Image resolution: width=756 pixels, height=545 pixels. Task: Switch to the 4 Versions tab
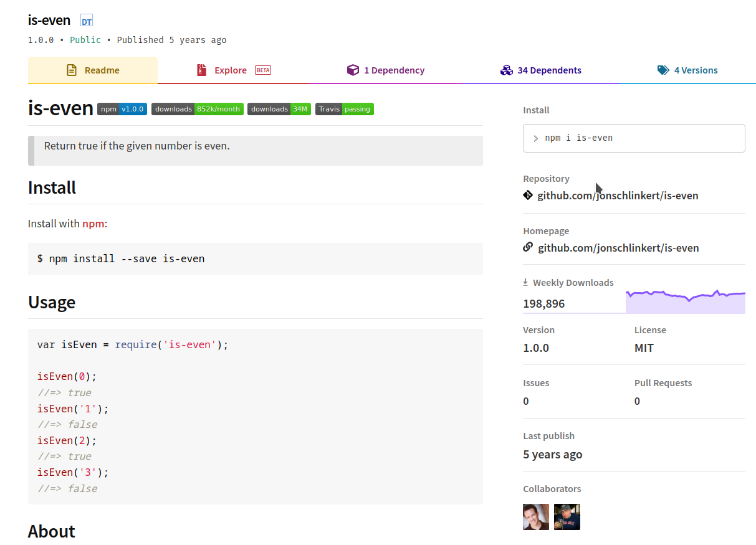[687, 70]
